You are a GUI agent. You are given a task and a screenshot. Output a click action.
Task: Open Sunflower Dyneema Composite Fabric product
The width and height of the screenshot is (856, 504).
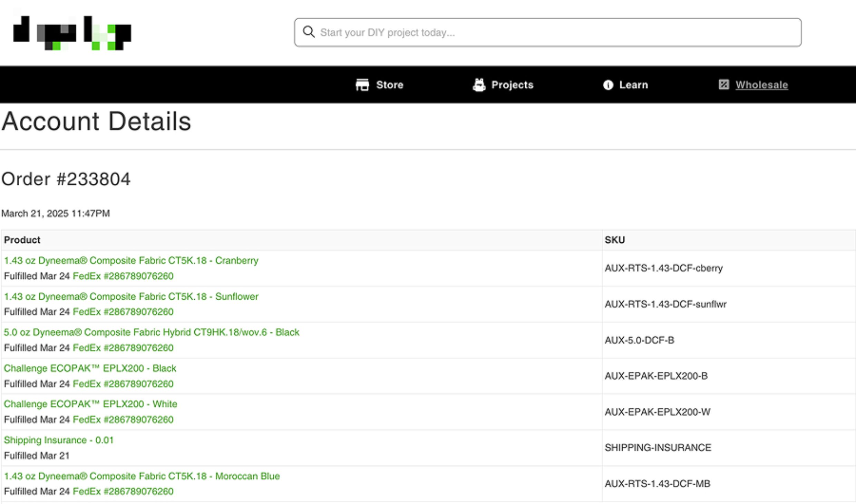coord(131,297)
